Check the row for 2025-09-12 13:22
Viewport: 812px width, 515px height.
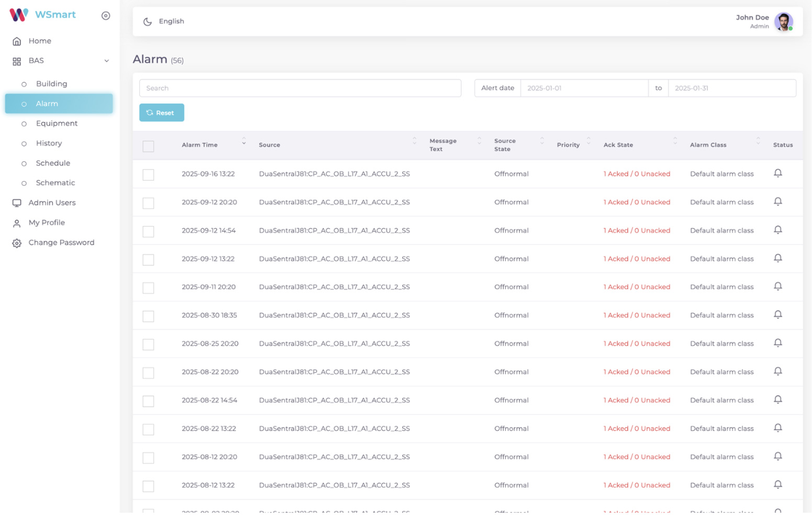click(x=149, y=259)
